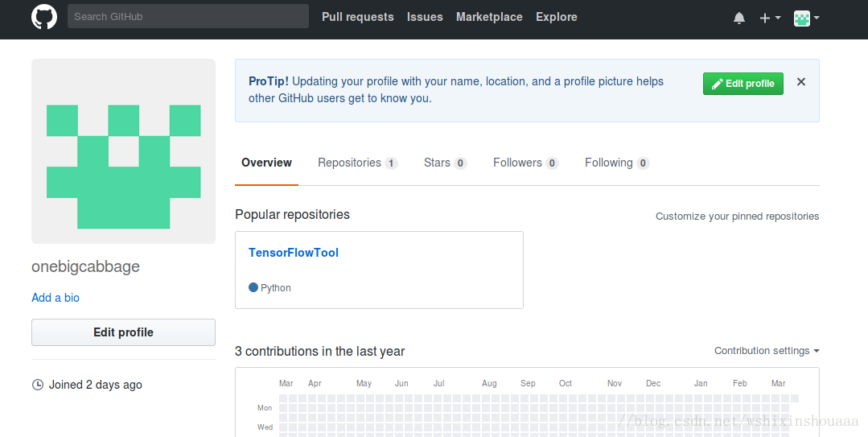
Task: Click the May month label in graph
Action: pos(364,383)
